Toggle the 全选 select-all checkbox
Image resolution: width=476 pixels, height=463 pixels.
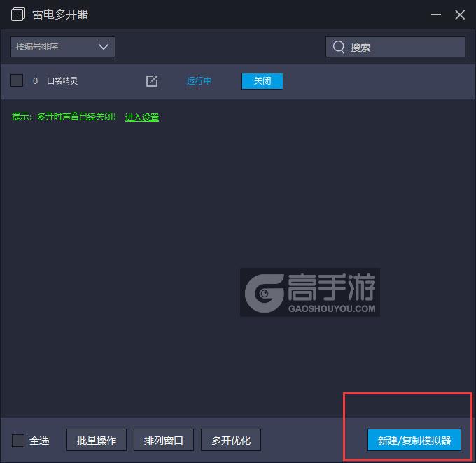(18, 441)
